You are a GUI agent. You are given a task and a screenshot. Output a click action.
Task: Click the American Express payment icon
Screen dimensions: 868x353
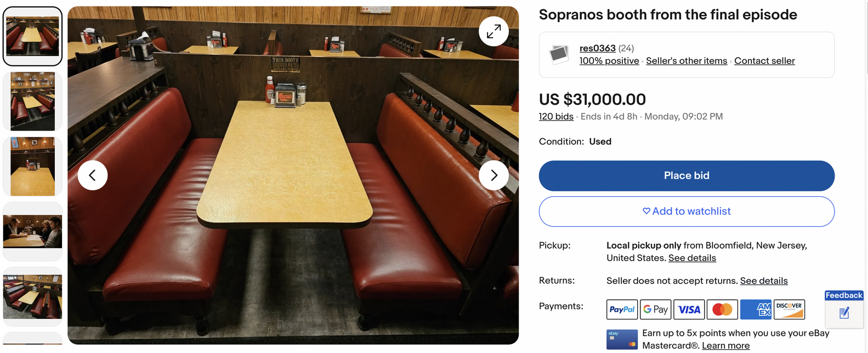click(756, 309)
